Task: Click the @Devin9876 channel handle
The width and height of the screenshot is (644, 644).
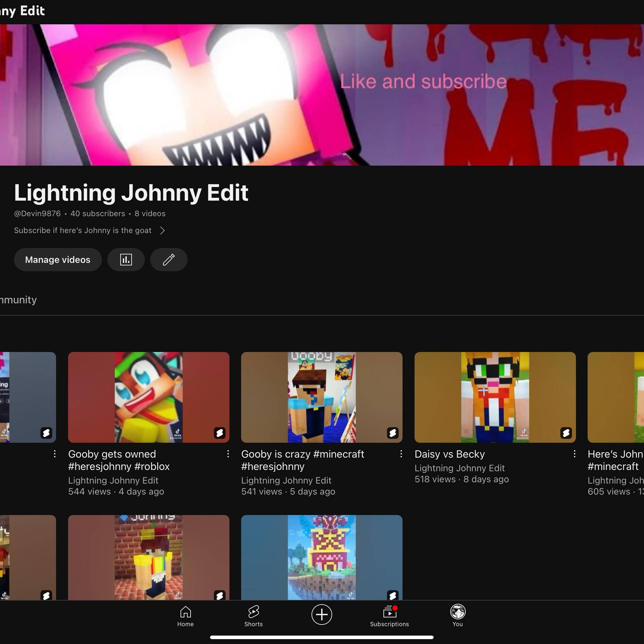Action: point(37,213)
